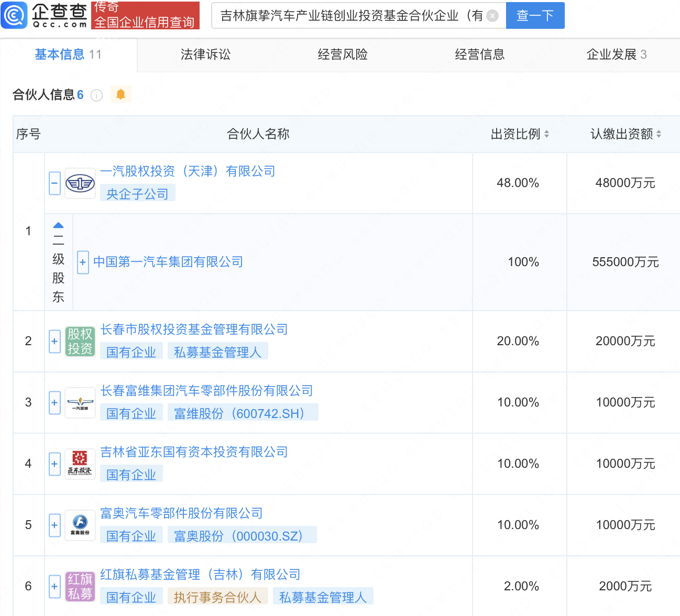
Task: Open 长春富维集团汽车零部件股份有限公司 link
Action: coord(206,391)
